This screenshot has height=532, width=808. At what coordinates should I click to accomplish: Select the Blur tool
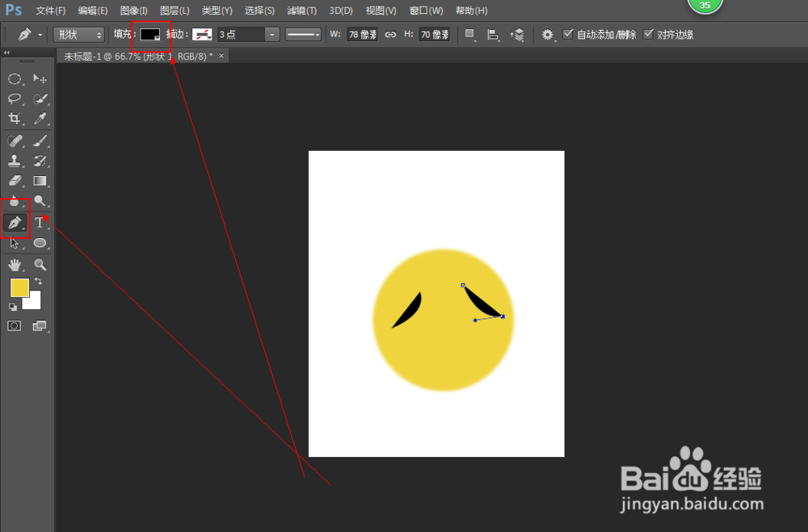click(x=15, y=201)
